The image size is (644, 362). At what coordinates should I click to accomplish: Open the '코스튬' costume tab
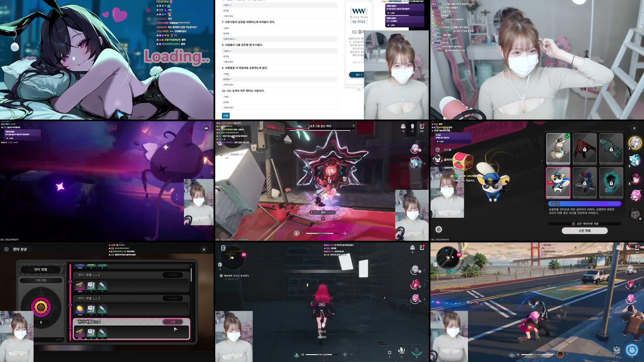coord(443,150)
